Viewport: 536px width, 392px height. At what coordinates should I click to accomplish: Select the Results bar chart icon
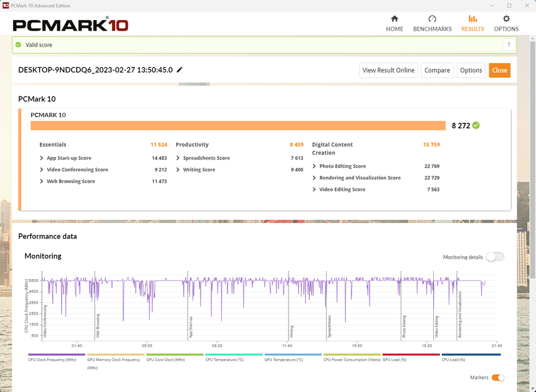pos(472,19)
